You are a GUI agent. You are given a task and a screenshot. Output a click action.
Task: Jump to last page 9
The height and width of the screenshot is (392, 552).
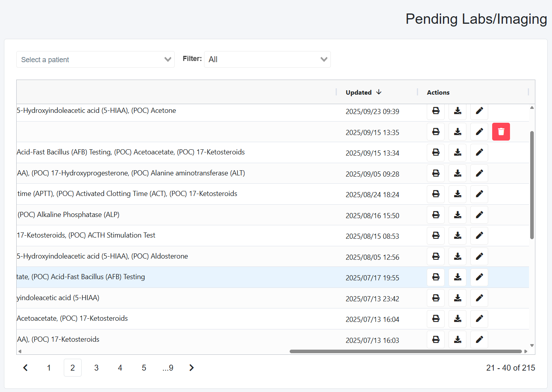point(168,368)
